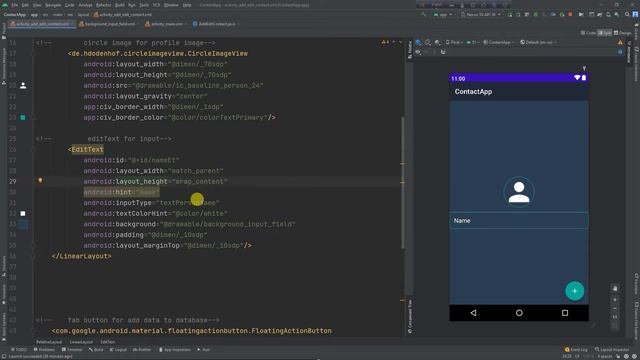Click the yellow warning icon in preview

tap(620, 42)
